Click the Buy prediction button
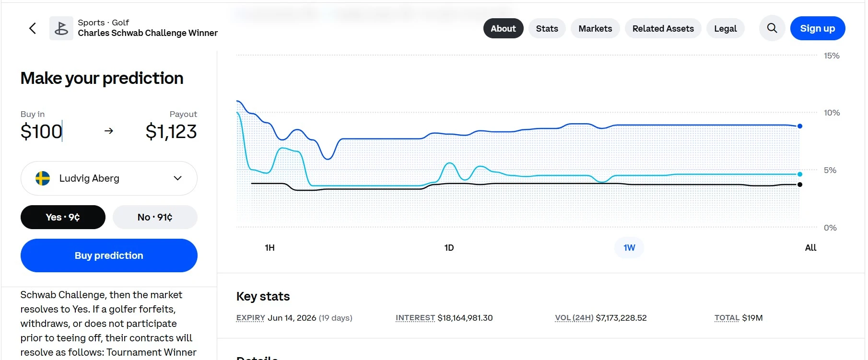This screenshot has width=868, height=360. coord(109,255)
